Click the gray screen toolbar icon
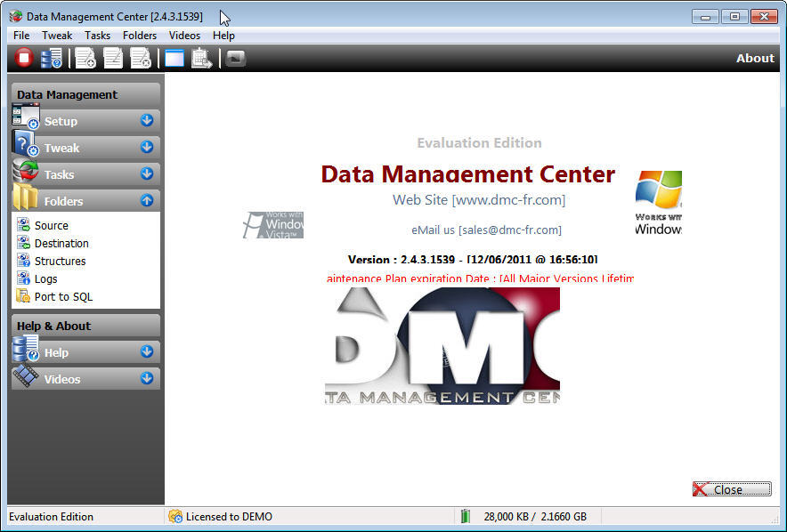The image size is (787, 532). pyautogui.click(x=235, y=59)
